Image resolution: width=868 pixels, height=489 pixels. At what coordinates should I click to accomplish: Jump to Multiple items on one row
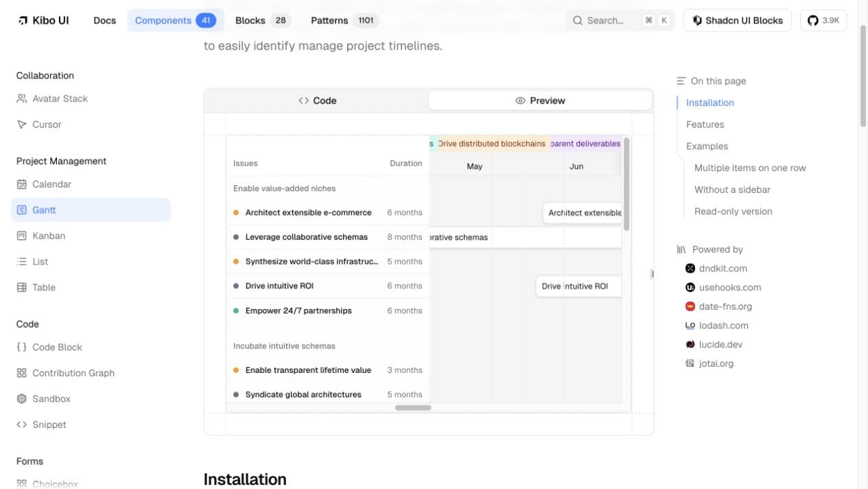click(x=750, y=168)
